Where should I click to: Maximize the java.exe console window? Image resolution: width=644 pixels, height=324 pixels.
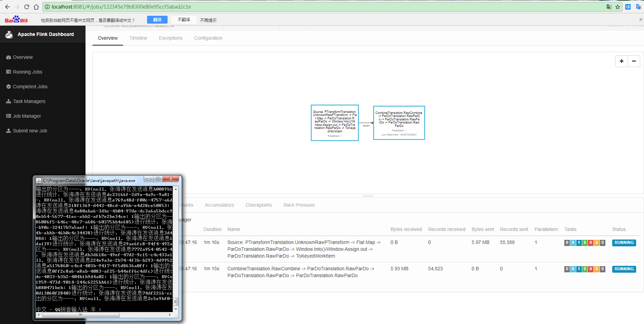click(158, 179)
